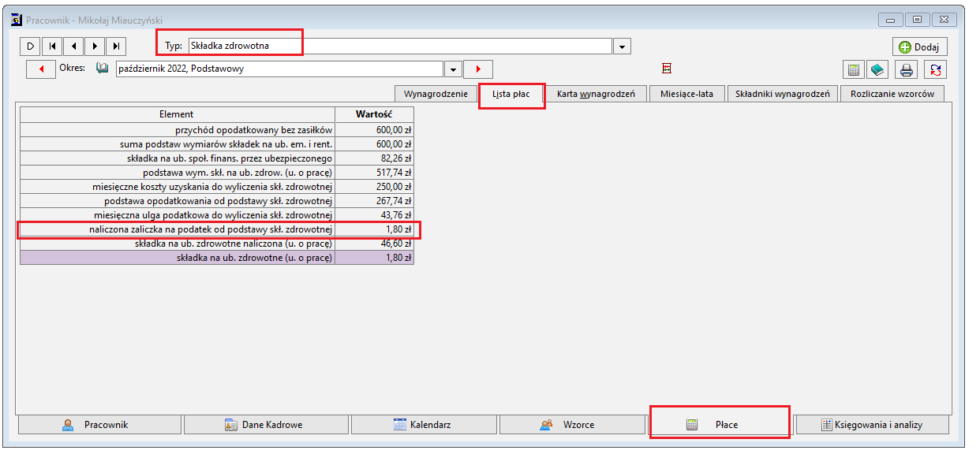Screen dimensions: 980x454
Task: Open the Dane Kadrowe section
Action: 266,425
